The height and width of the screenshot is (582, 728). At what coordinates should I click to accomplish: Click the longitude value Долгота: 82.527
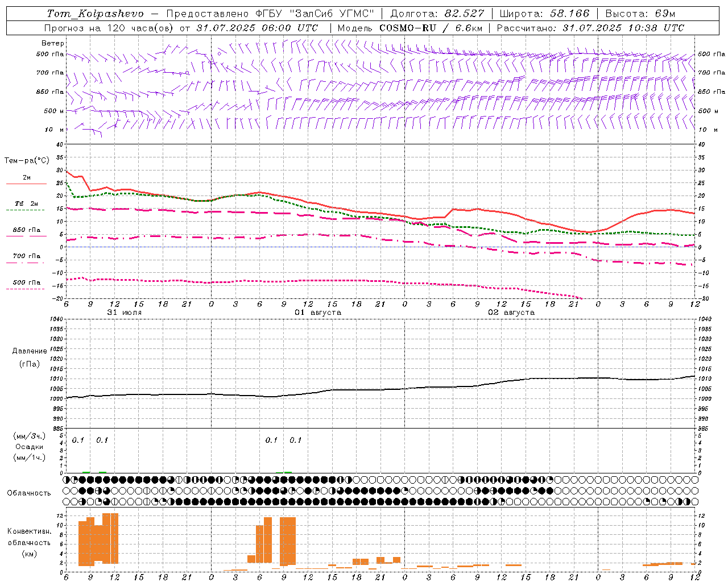click(x=437, y=14)
